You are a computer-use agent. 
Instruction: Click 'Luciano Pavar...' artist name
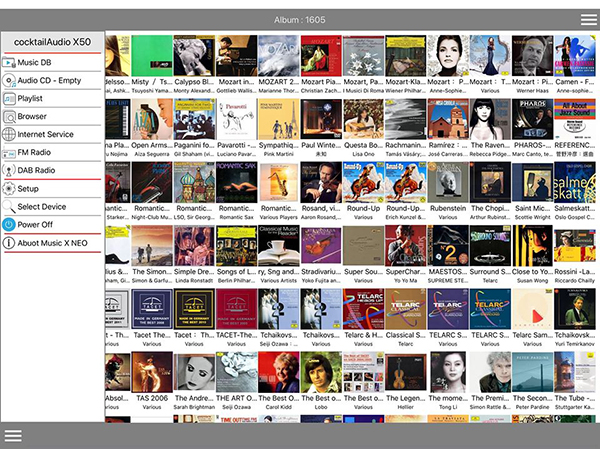click(236, 154)
